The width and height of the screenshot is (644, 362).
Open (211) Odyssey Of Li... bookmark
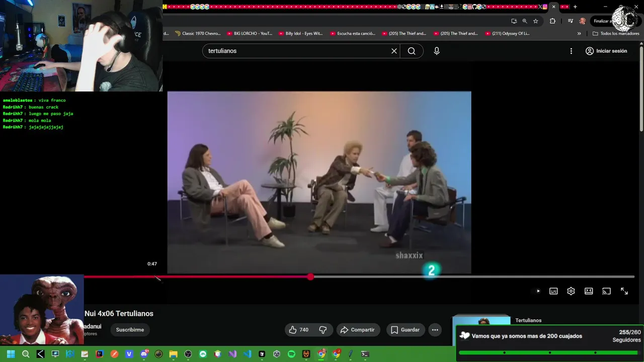pyautogui.click(x=508, y=34)
